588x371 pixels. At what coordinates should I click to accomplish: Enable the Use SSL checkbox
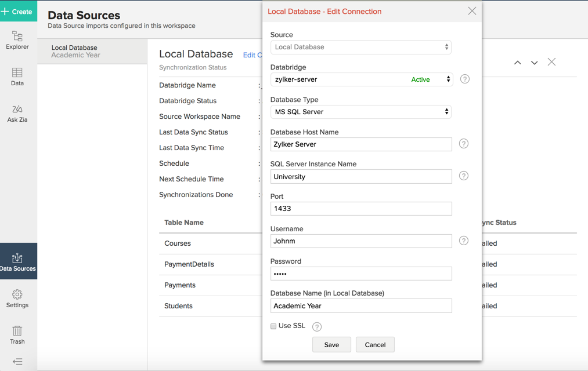(273, 326)
